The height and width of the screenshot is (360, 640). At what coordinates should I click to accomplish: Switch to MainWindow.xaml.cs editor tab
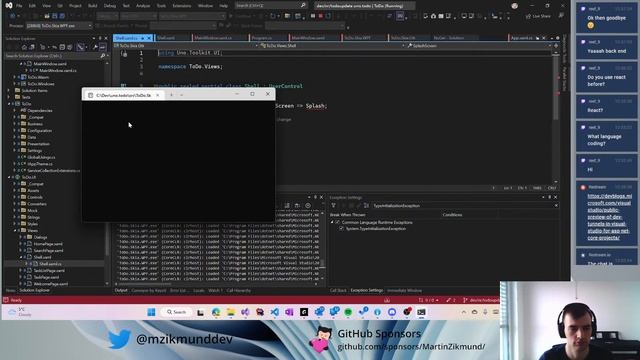click(213, 38)
